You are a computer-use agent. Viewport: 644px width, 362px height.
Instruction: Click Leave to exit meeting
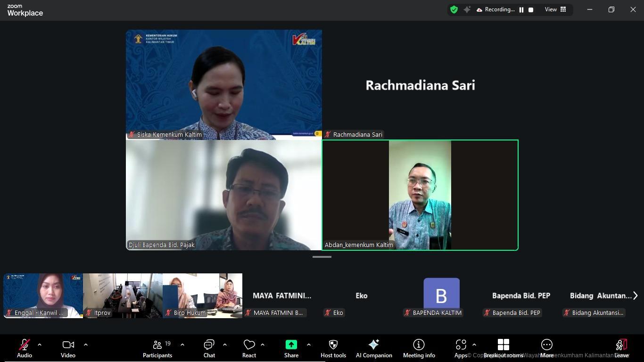pyautogui.click(x=621, y=349)
